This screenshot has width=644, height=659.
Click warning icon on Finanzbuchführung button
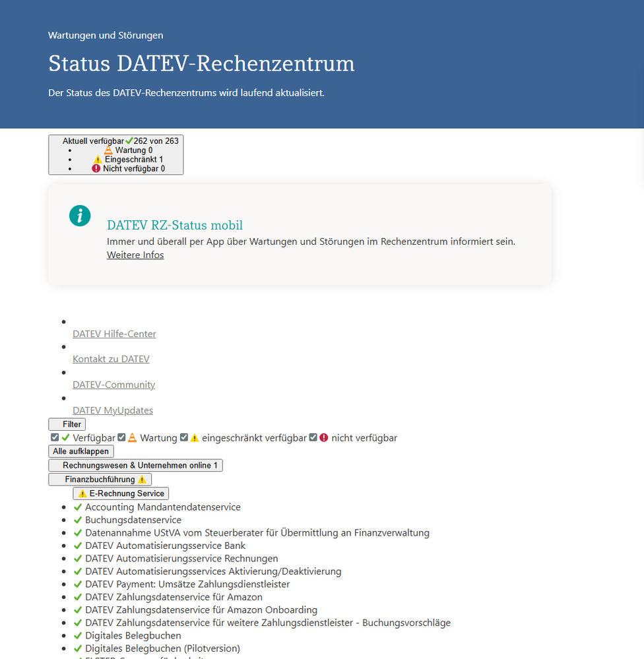pyautogui.click(x=142, y=480)
